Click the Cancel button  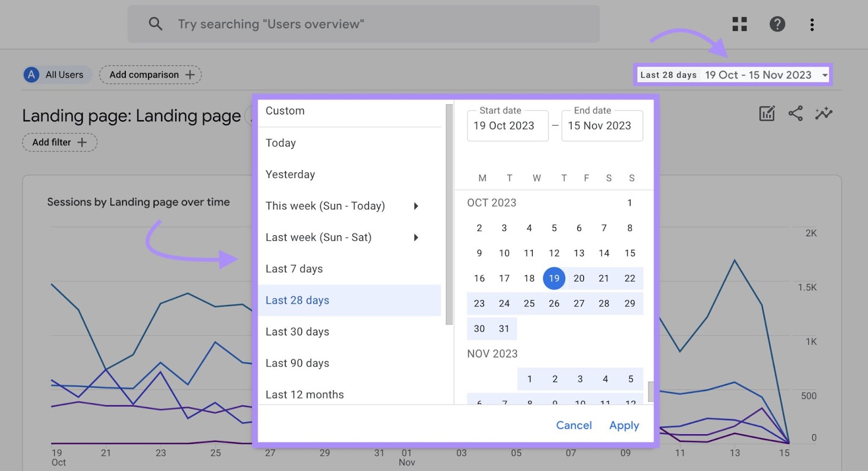tap(574, 425)
